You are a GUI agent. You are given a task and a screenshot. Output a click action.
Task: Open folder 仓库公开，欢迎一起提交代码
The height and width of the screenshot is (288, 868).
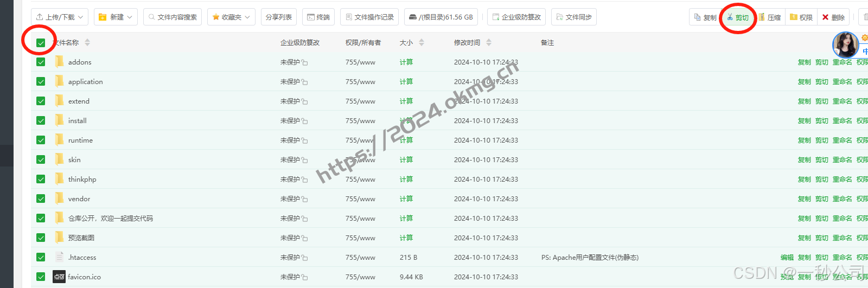tap(111, 218)
